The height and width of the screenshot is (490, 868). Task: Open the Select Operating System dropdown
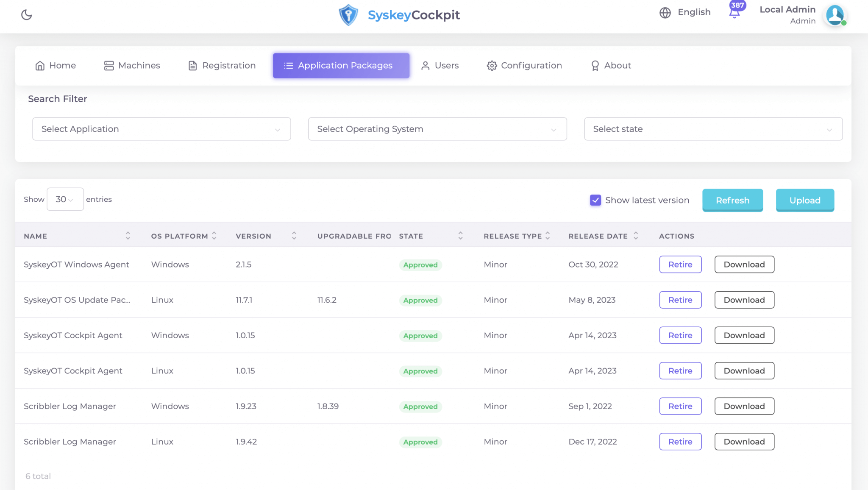tap(437, 129)
